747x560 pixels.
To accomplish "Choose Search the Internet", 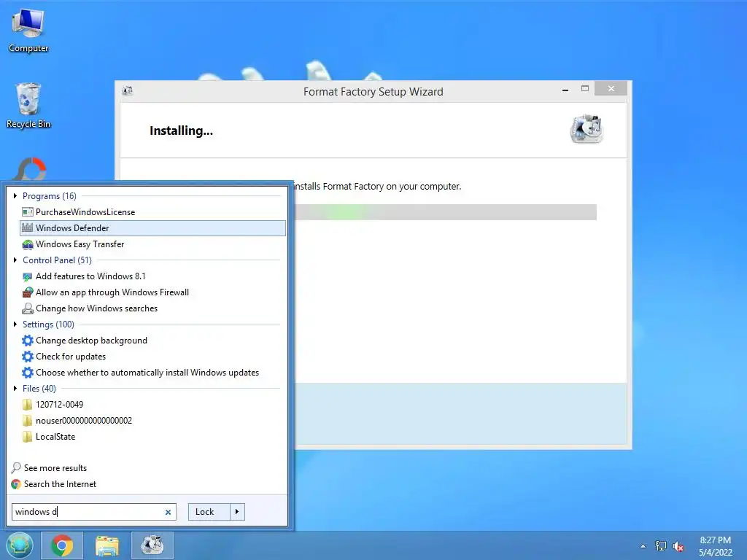I will [x=60, y=484].
